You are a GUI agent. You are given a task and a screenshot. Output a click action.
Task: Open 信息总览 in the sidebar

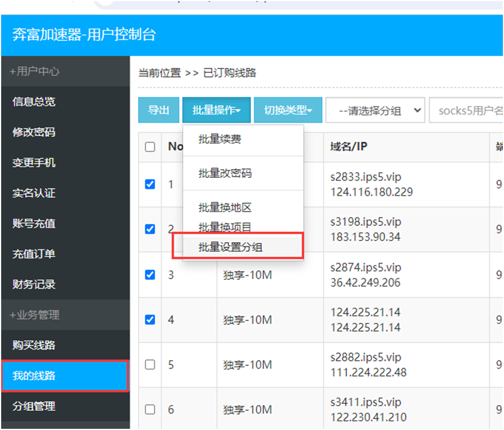34,101
